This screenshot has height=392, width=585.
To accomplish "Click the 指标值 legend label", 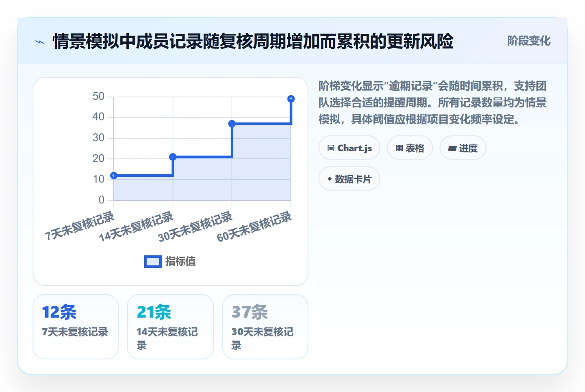I will click(181, 262).
